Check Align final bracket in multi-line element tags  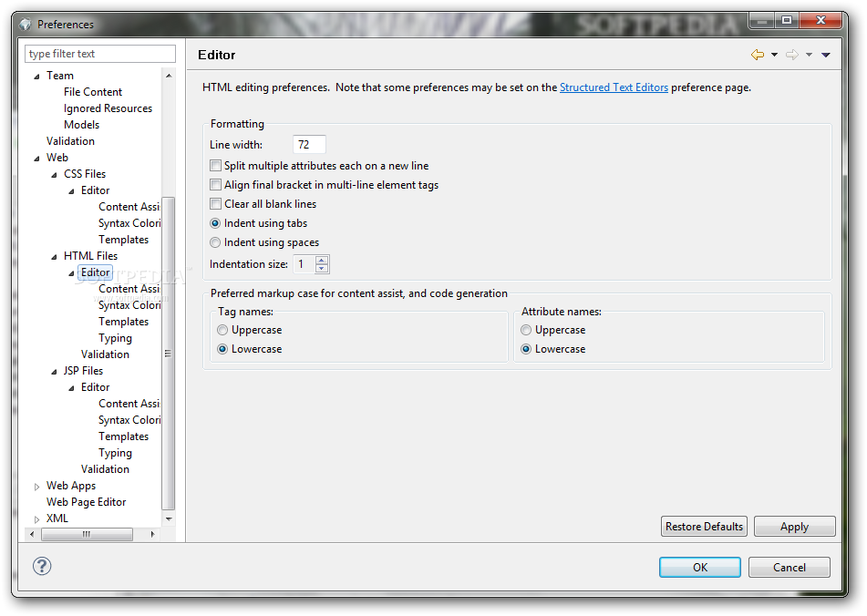[216, 184]
